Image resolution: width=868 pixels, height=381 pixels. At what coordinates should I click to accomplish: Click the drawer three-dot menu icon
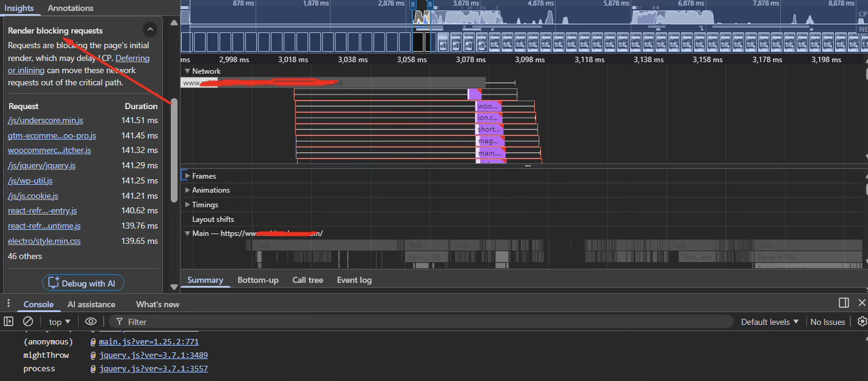[x=9, y=304]
